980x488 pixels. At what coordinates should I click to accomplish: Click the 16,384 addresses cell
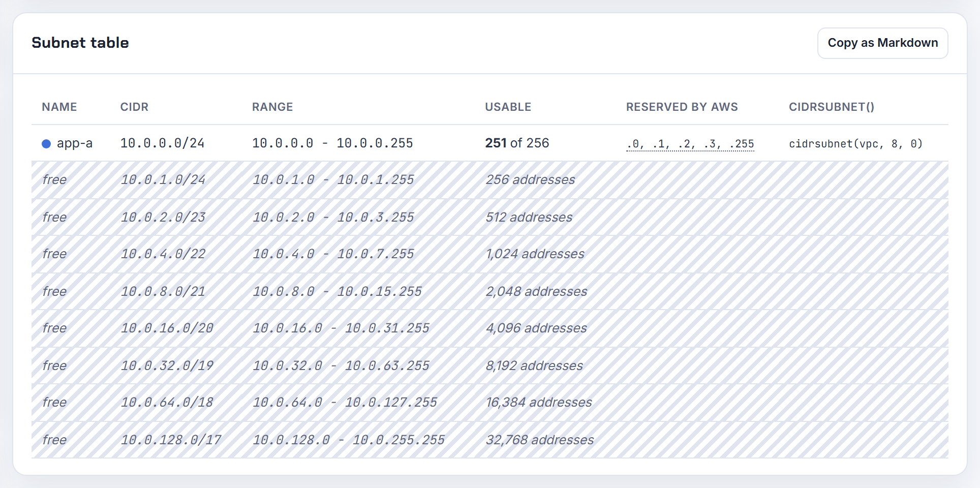539,403
